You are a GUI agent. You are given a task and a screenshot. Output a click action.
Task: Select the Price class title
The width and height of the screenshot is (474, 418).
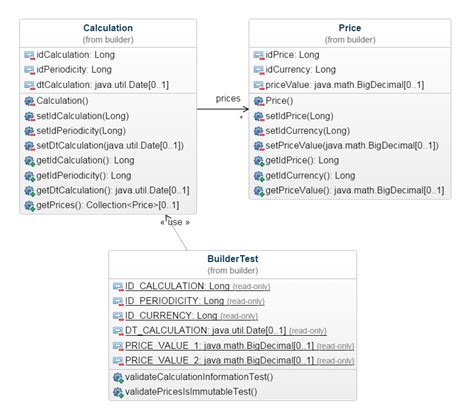[x=350, y=28]
